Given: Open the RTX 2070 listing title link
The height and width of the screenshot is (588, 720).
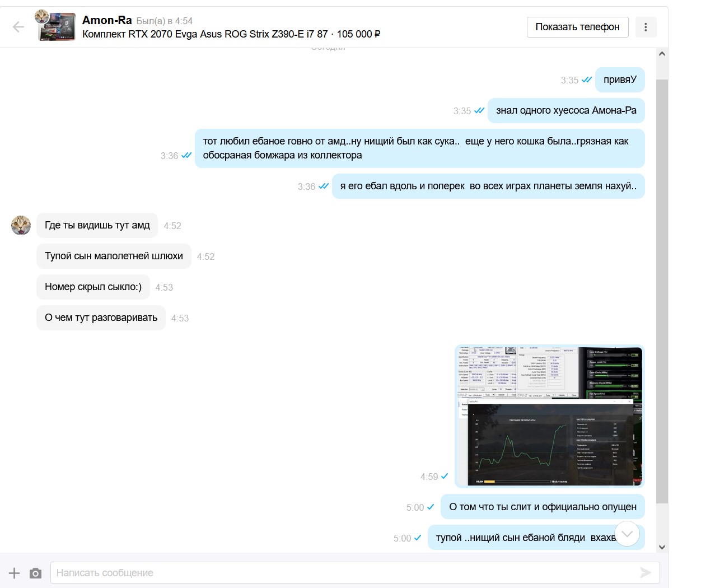Looking at the screenshot, I should 231,34.
